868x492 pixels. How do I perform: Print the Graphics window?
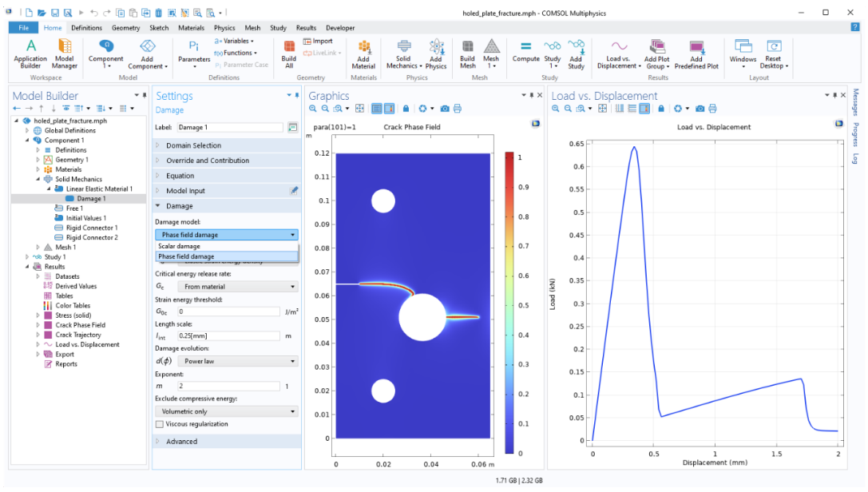click(458, 109)
